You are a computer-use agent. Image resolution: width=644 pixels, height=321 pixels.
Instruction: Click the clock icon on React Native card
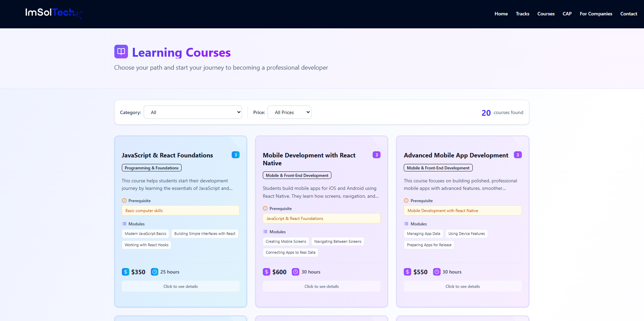point(296,272)
